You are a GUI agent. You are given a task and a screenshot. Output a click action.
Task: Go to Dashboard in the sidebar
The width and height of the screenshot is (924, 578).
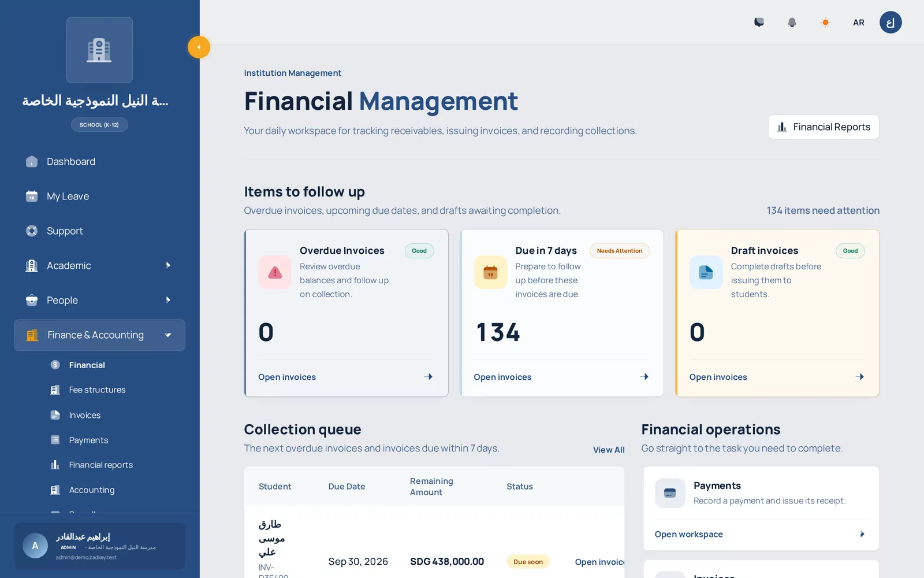(99, 162)
